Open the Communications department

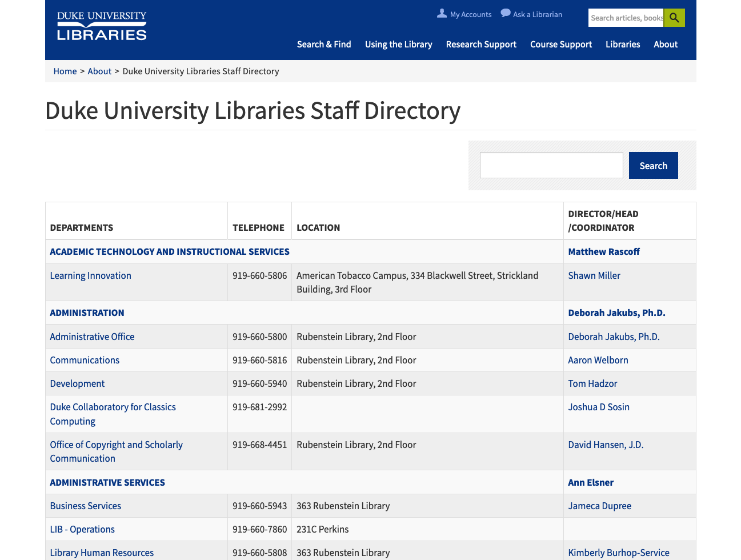pos(85,360)
